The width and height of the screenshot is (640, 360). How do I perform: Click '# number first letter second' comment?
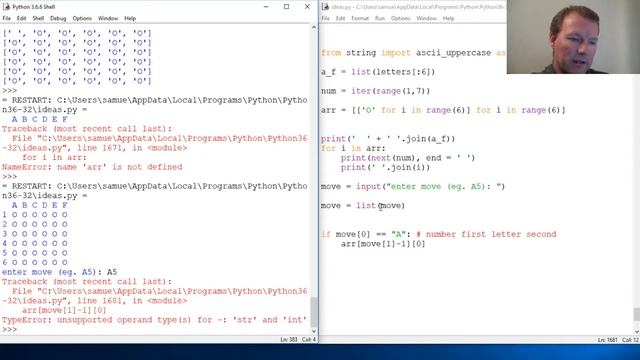tap(486, 234)
